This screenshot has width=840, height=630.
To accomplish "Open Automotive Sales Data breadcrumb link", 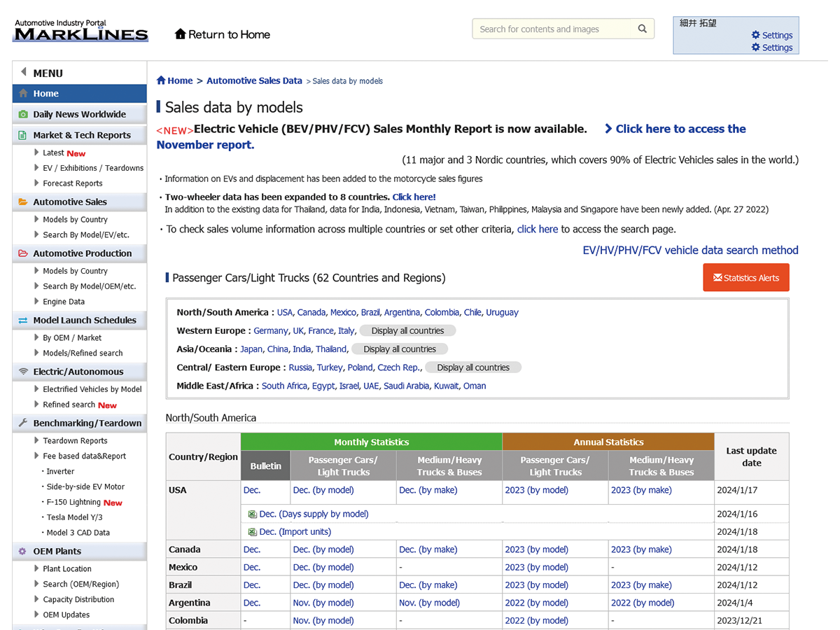I will (254, 80).
